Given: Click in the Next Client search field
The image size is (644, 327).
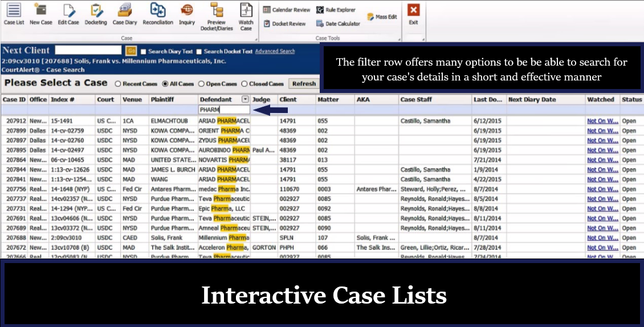Looking at the screenshot, I should (x=88, y=50).
